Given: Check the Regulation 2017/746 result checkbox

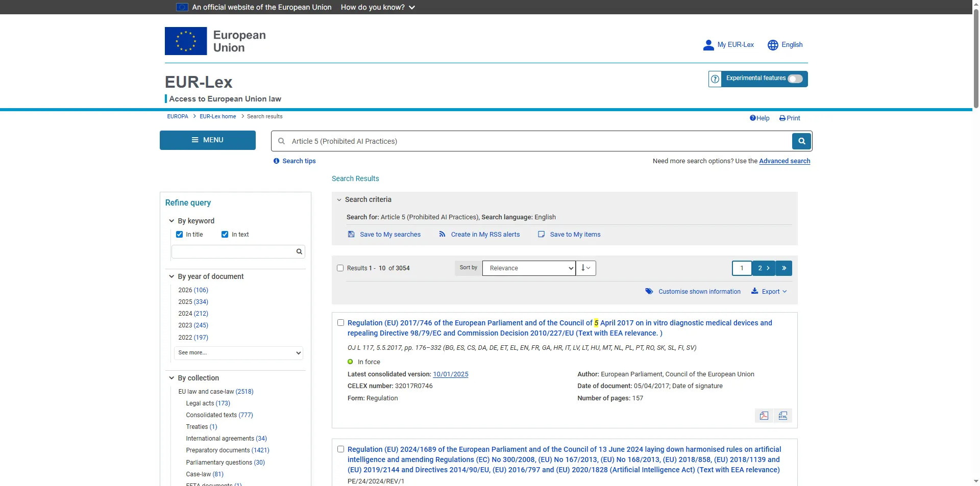Looking at the screenshot, I should coord(341,323).
